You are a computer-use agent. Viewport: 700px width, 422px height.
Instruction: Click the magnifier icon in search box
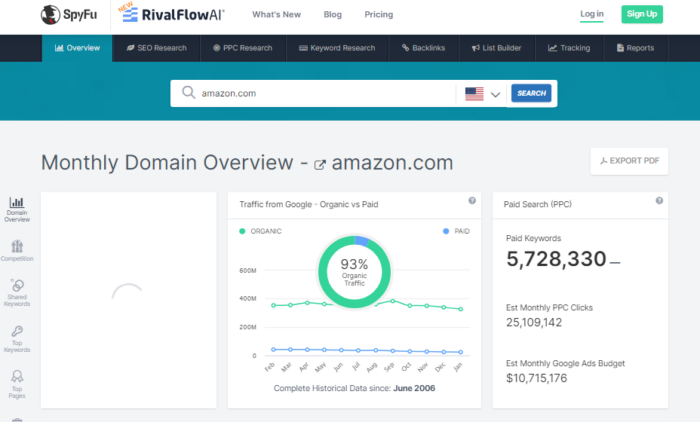point(188,93)
